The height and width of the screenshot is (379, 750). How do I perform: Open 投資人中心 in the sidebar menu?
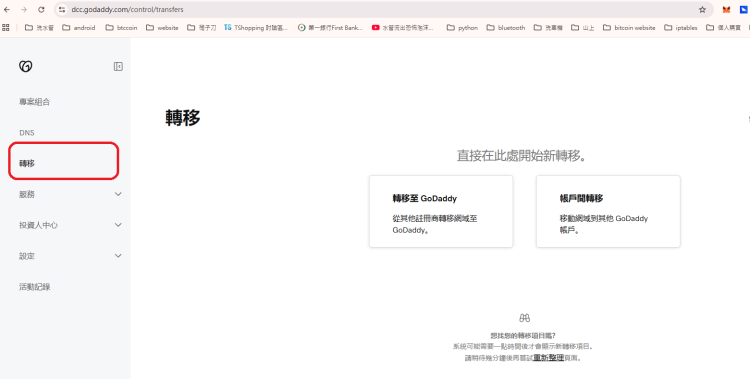(38, 225)
